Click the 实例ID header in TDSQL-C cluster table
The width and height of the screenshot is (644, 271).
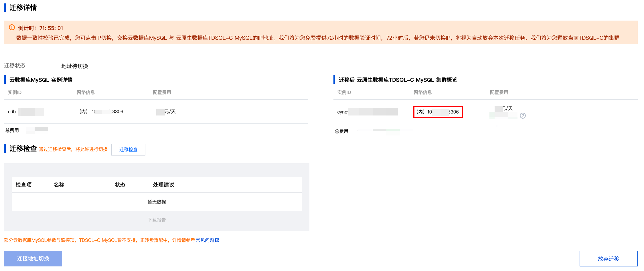(344, 92)
